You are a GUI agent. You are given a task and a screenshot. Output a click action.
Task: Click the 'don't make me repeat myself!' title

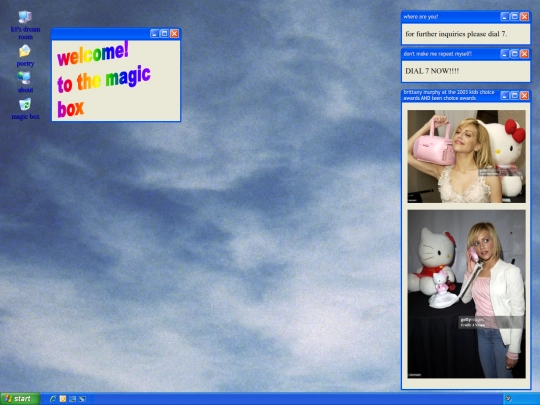pyautogui.click(x=438, y=54)
